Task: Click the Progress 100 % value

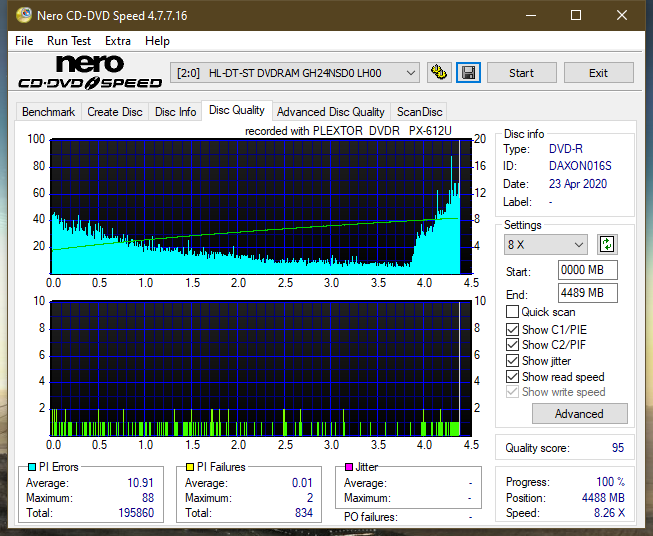Action: pos(611,482)
